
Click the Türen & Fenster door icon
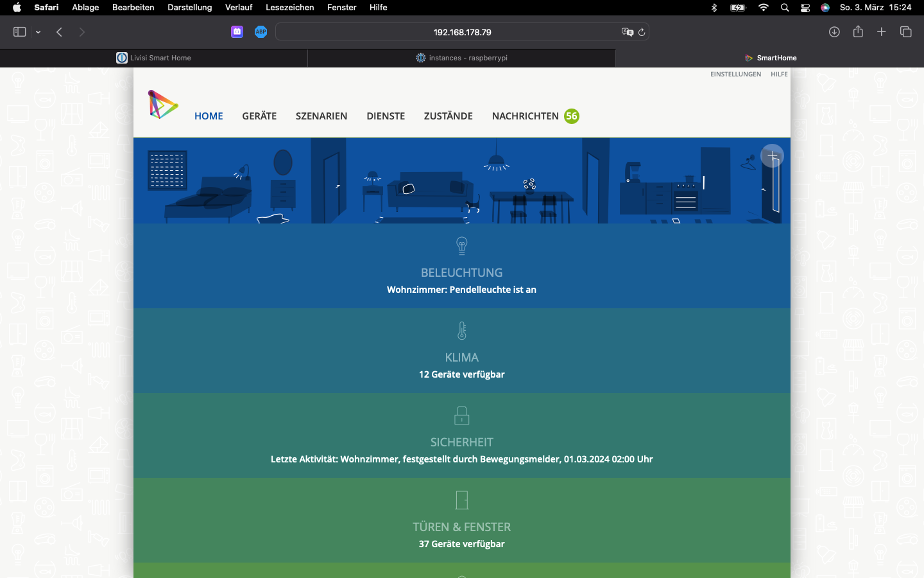click(x=462, y=500)
